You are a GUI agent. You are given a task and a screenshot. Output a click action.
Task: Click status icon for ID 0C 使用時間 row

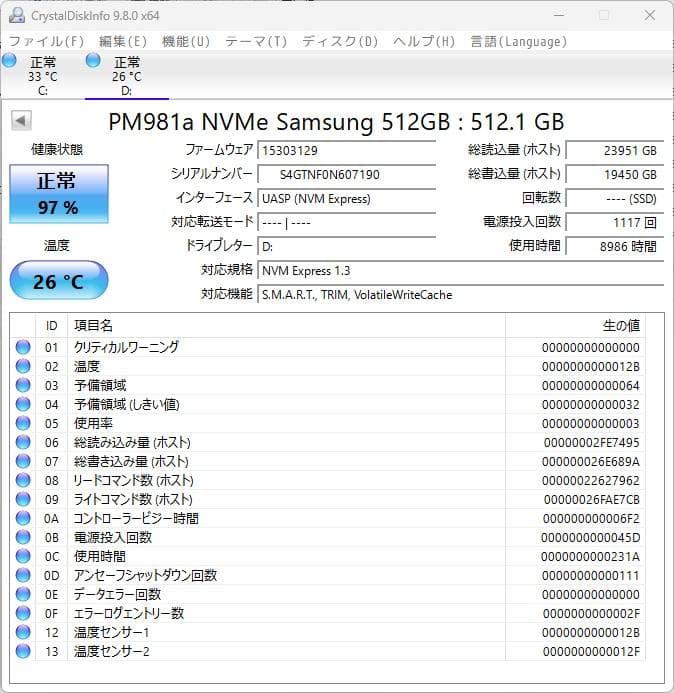[23, 556]
